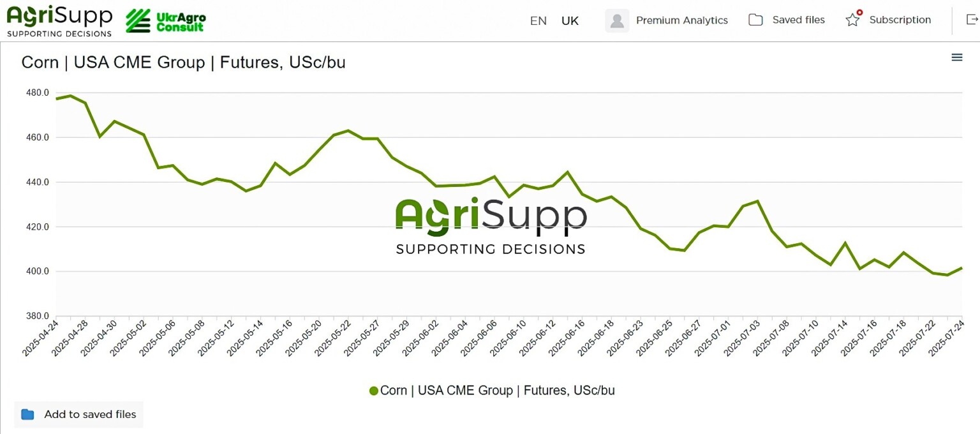Viewport: 980px width, 434px height.
Task: Click the blue folder icon beside Add to saved files
Action: pos(27,414)
